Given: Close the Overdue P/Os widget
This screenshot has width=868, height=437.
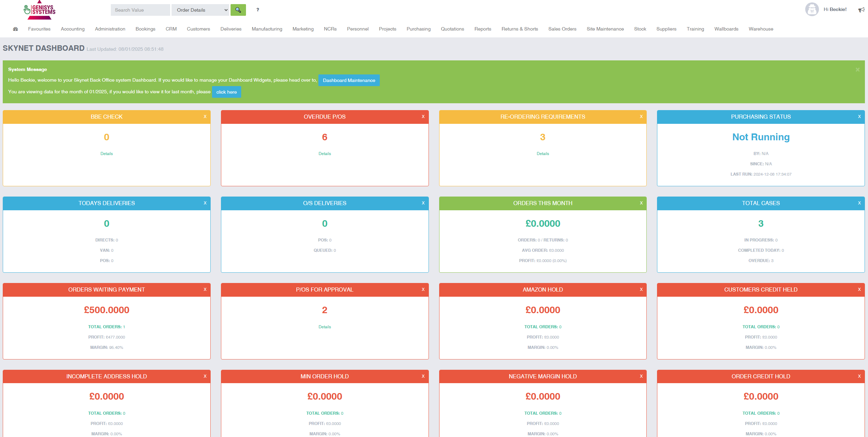Looking at the screenshot, I should pos(423,117).
